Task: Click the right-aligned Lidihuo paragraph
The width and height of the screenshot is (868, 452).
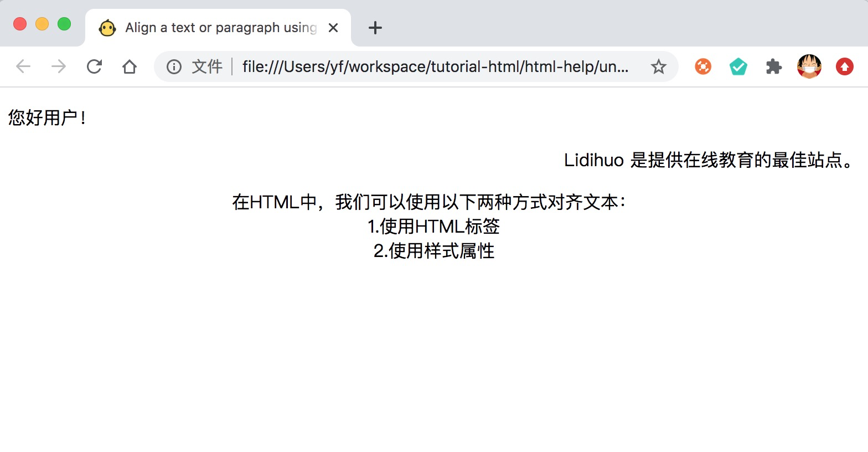Action: click(710, 160)
